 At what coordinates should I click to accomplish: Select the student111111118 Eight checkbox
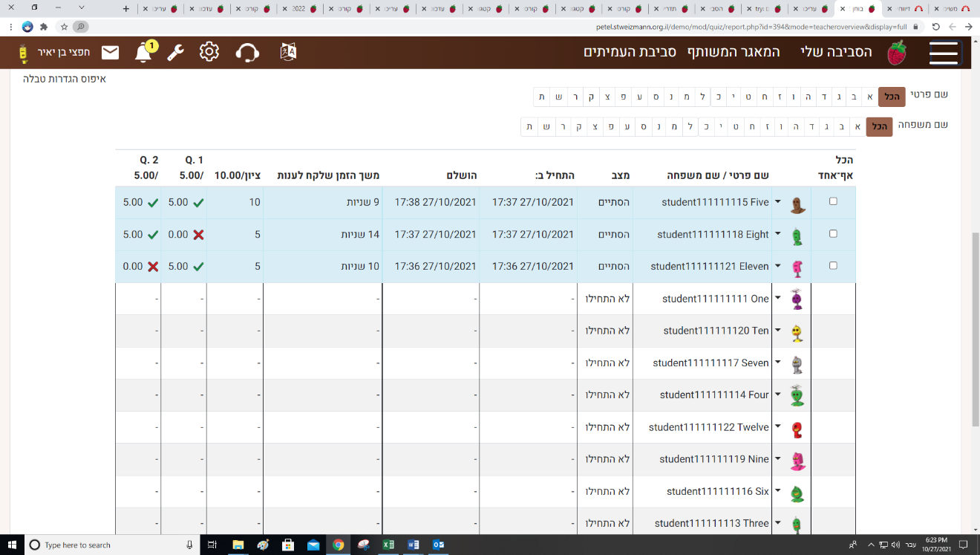(833, 234)
